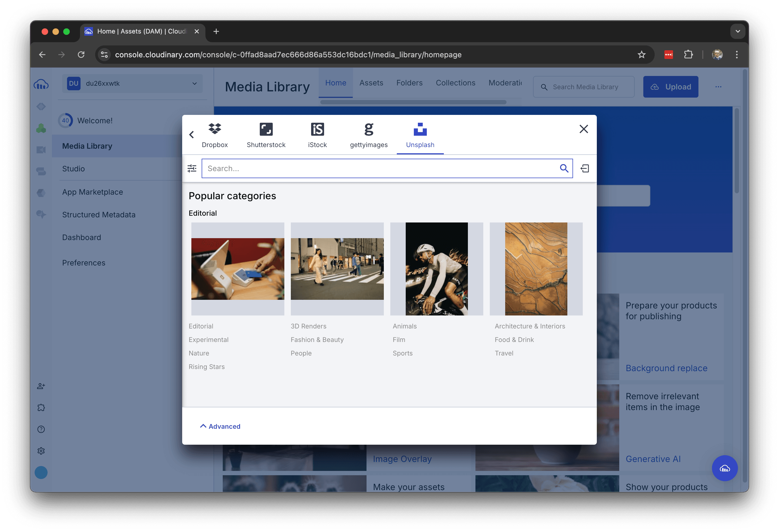This screenshot has width=779, height=532.
Task: Open the search filter sliders icon
Action: coord(192,168)
